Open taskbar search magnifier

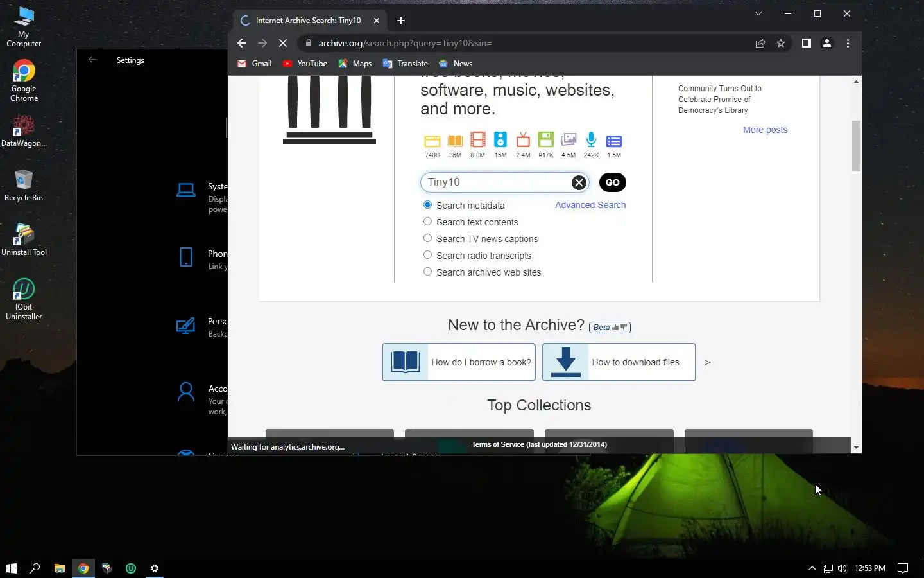35,568
